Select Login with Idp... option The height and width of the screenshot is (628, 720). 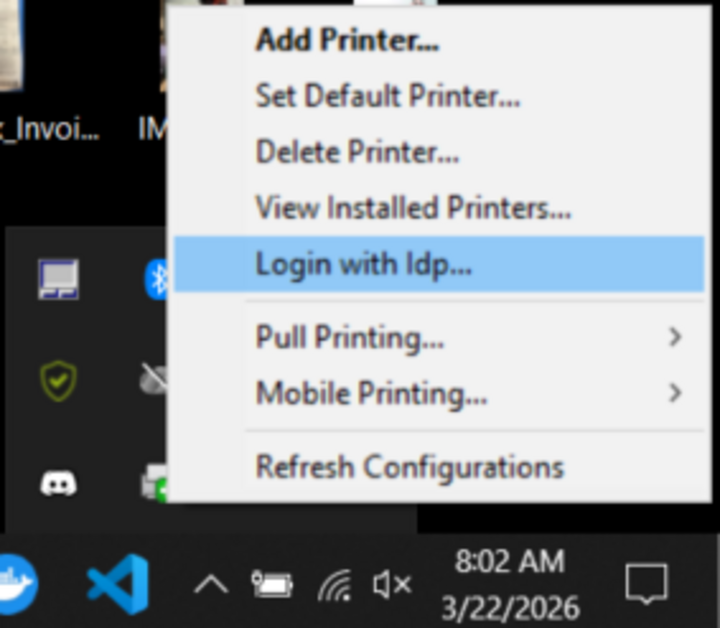tap(363, 264)
